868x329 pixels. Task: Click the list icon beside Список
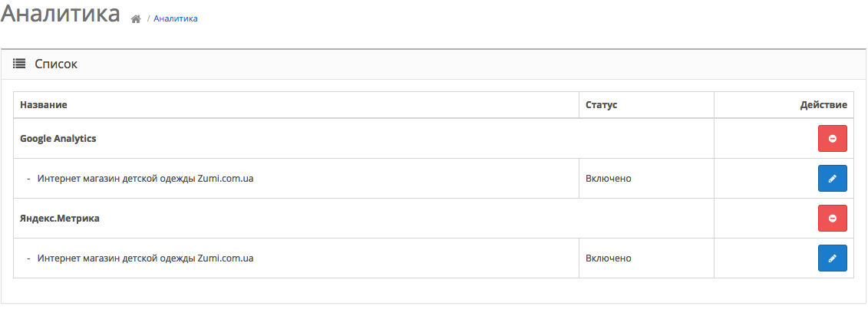click(x=19, y=64)
